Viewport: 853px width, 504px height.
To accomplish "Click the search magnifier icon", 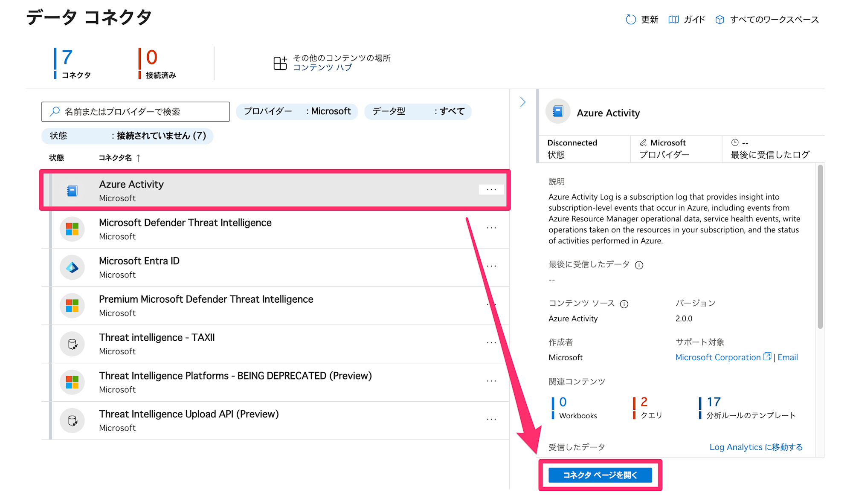I will [55, 111].
